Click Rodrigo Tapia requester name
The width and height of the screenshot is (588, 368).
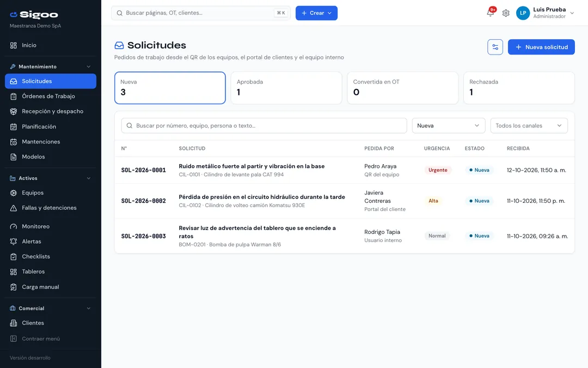tap(382, 232)
